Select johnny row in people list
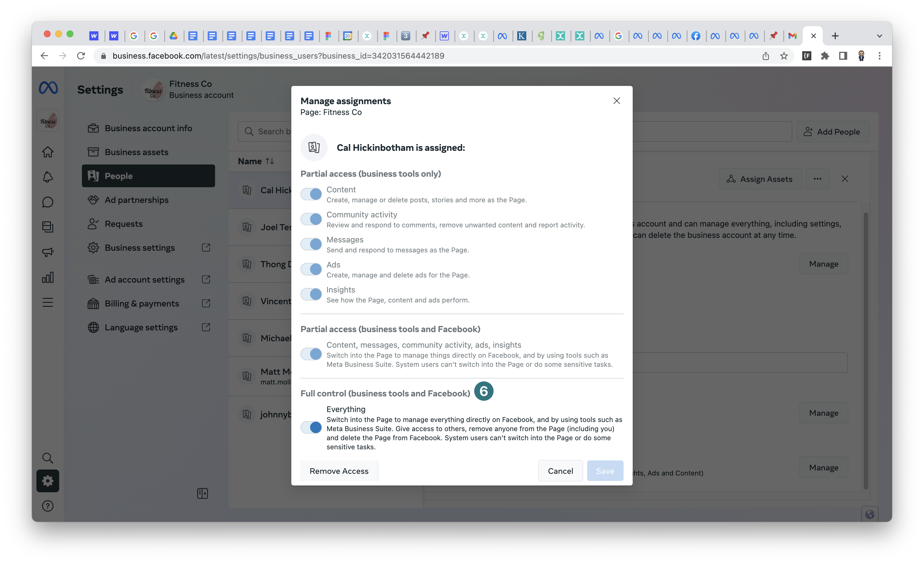Image resolution: width=924 pixels, height=564 pixels. [260, 414]
